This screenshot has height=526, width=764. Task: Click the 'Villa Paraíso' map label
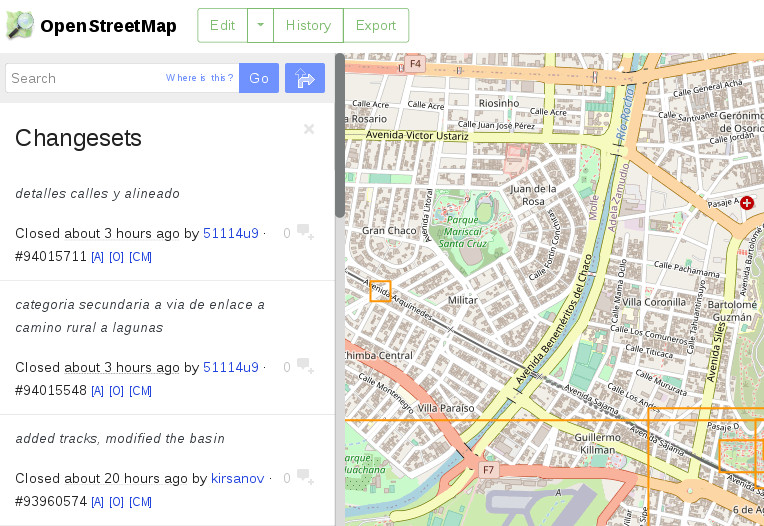[446, 408]
